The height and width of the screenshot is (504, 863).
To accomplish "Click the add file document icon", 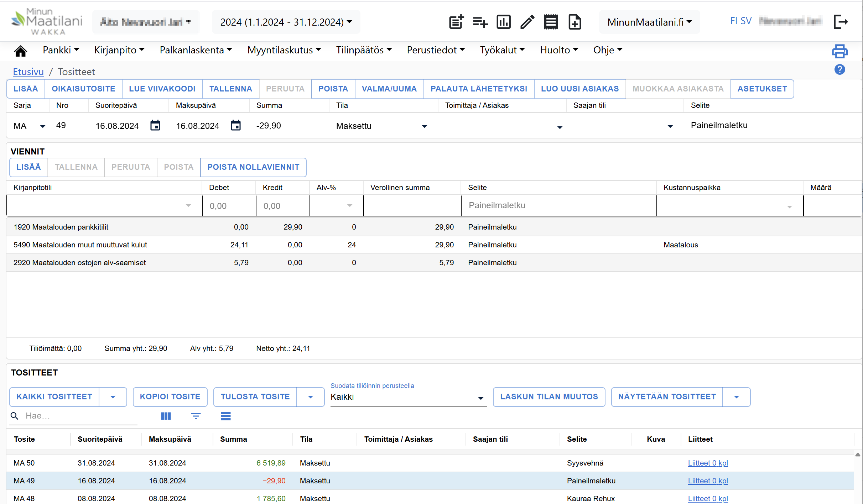I will (x=575, y=22).
